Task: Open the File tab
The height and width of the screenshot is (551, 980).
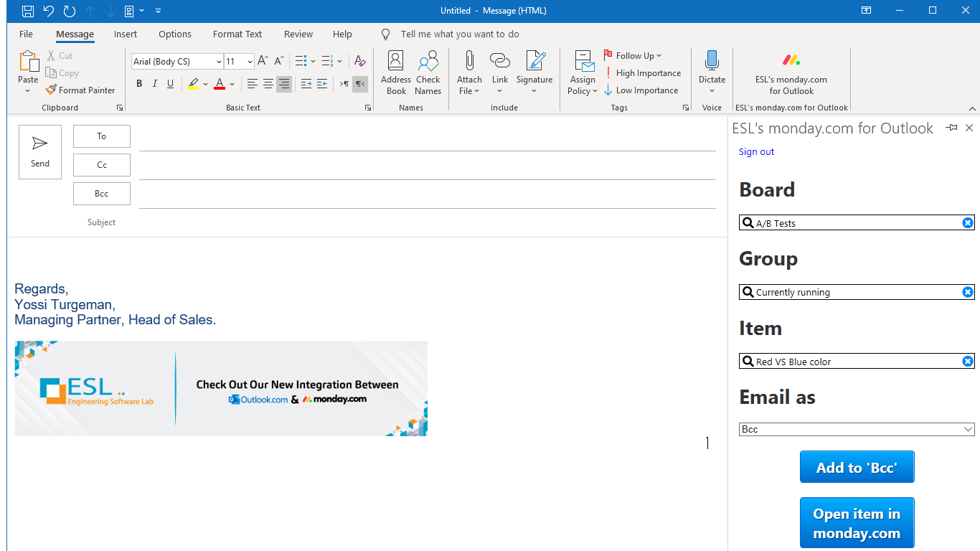Action: pos(26,34)
